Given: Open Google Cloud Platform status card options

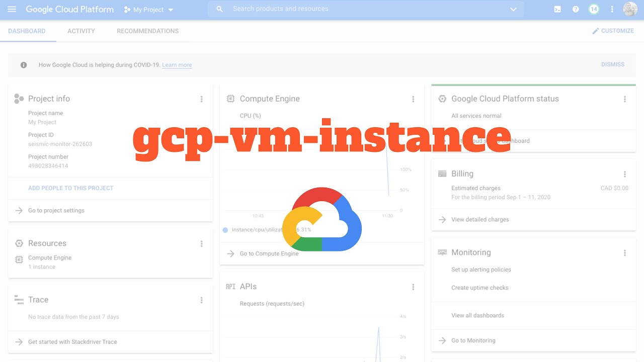Looking at the screenshot, I should click(x=625, y=99).
